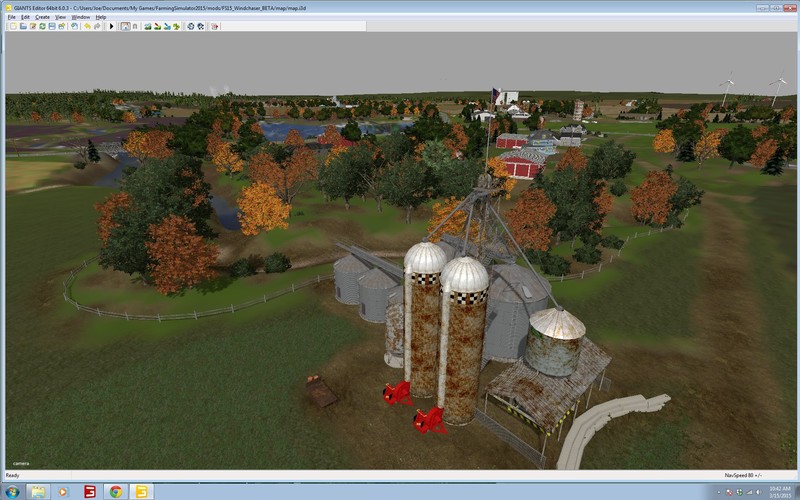Click the Redo arrow in toolbar
Viewport: 800px width, 500px height.
pyautogui.click(x=97, y=26)
